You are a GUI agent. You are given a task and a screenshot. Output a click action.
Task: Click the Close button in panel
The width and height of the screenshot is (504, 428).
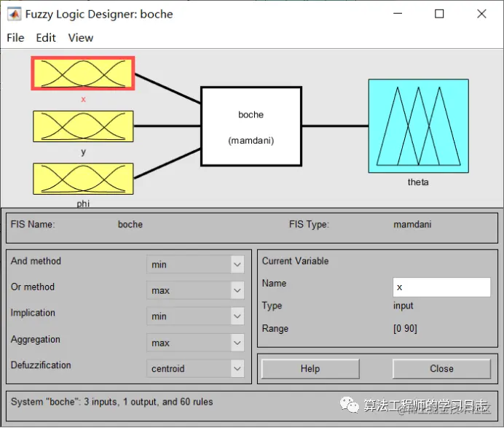(441, 369)
